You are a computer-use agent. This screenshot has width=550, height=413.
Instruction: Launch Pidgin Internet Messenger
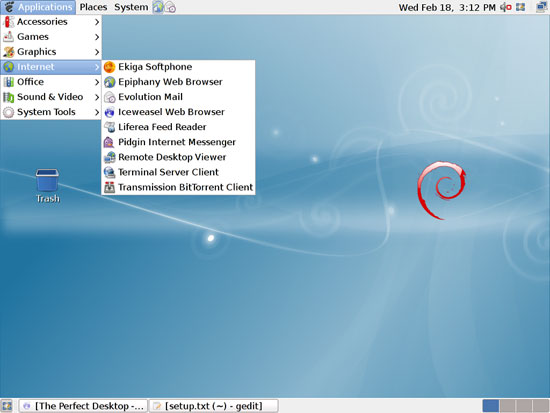(179, 142)
